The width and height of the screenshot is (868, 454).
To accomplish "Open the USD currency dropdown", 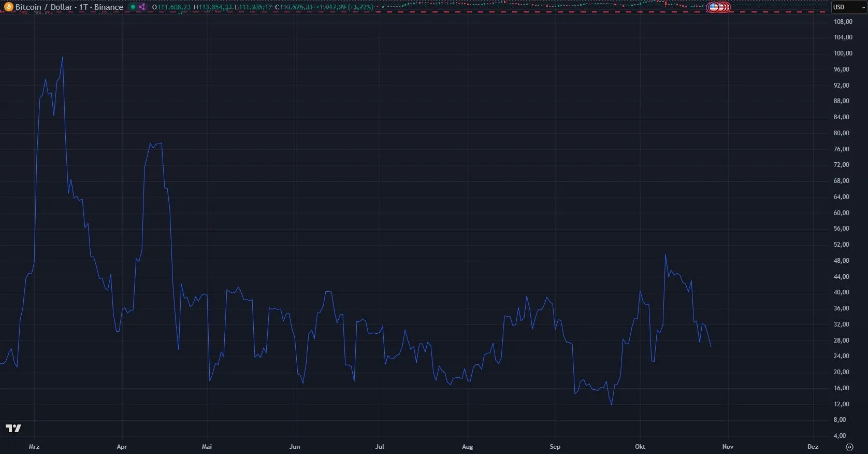I will 848,7.
